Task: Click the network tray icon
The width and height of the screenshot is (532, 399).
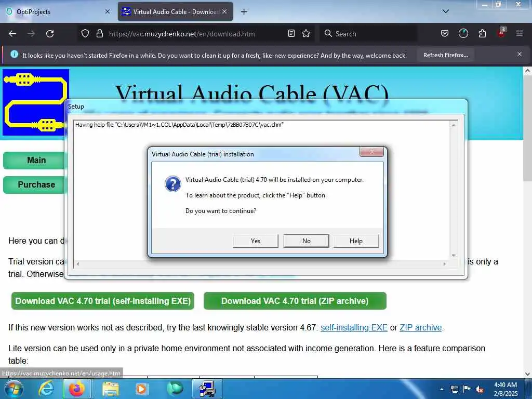Action: (454, 389)
